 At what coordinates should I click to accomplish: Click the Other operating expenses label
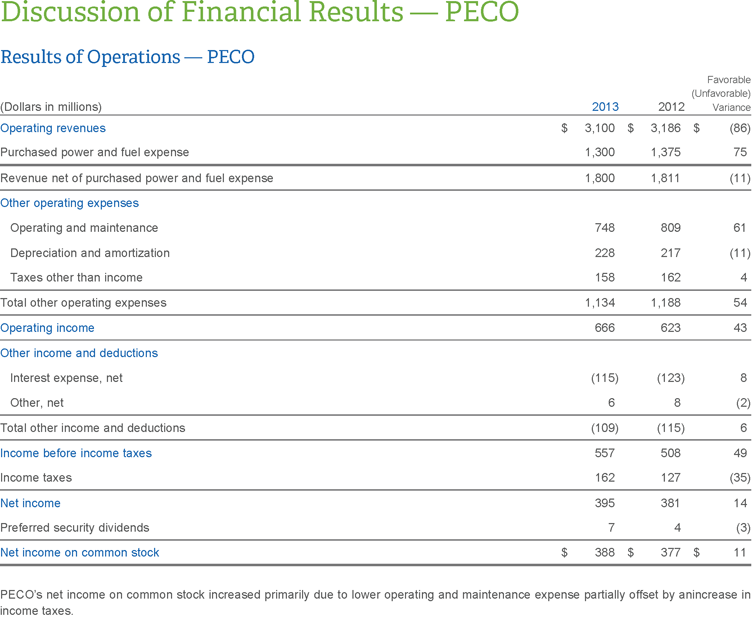pos(69,203)
